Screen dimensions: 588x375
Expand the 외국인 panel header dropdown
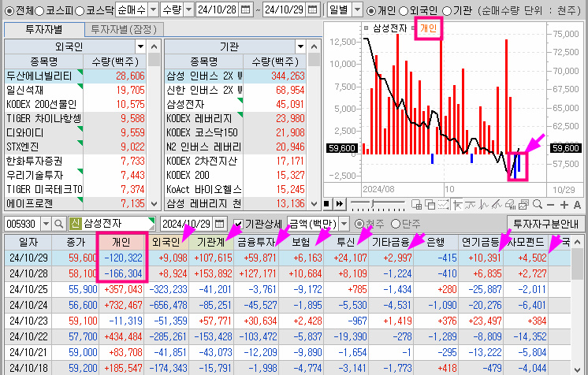140,46
